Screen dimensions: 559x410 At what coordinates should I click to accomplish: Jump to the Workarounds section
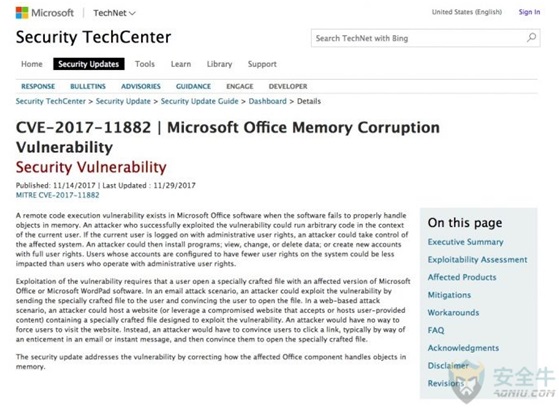[453, 312]
